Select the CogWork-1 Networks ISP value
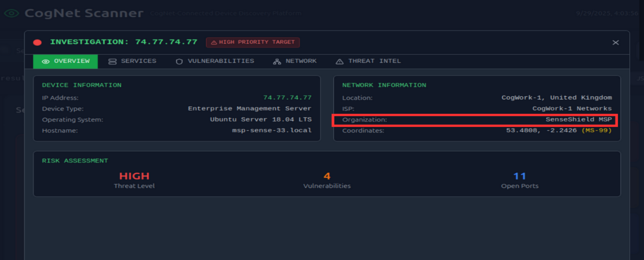The width and height of the screenshot is (644, 260). tap(572, 108)
